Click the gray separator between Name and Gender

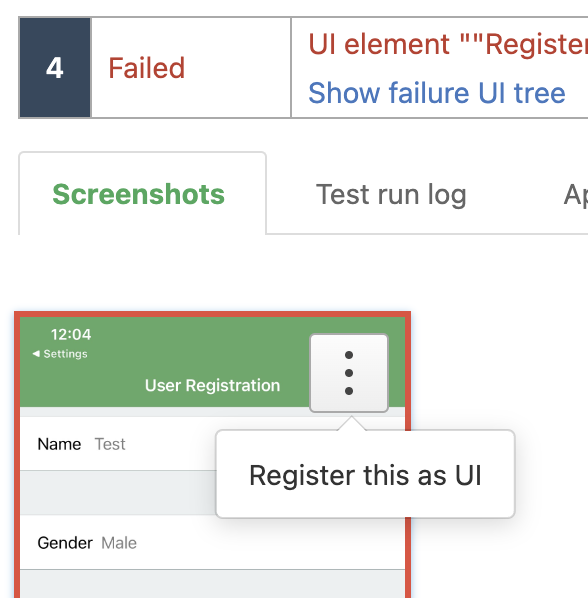click(118, 493)
